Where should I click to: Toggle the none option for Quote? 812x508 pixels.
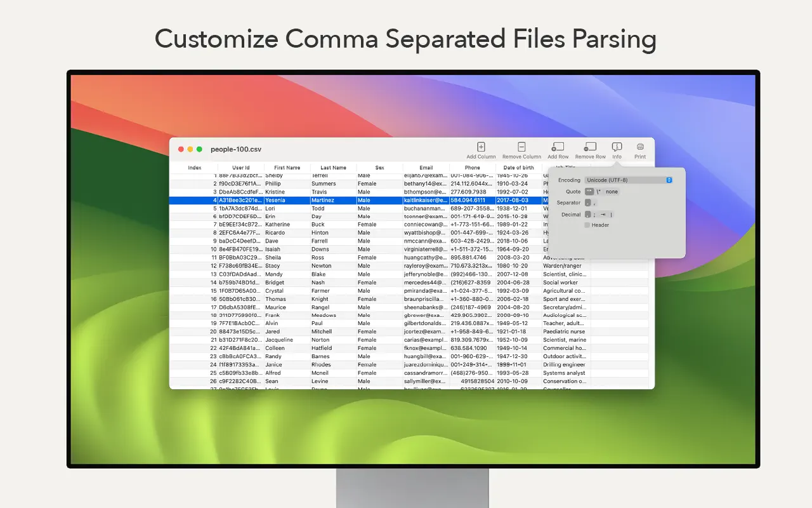click(x=612, y=191)
